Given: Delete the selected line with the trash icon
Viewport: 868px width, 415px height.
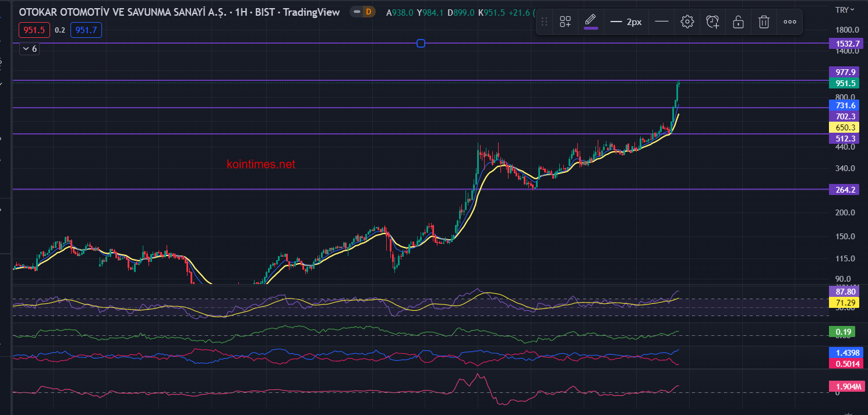Looking at the screenshot, I should (x=764, y=22).
